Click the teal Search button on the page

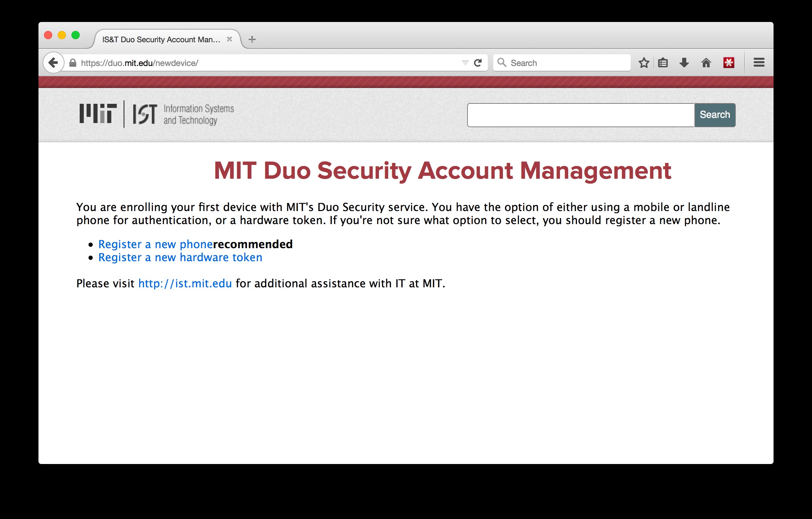coord(715,115)
